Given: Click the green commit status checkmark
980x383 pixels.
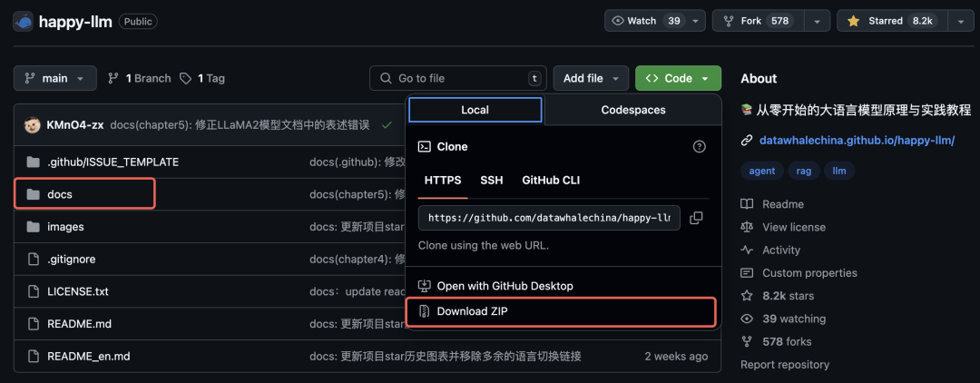Looking at the screenshot, I should (387, 125).
